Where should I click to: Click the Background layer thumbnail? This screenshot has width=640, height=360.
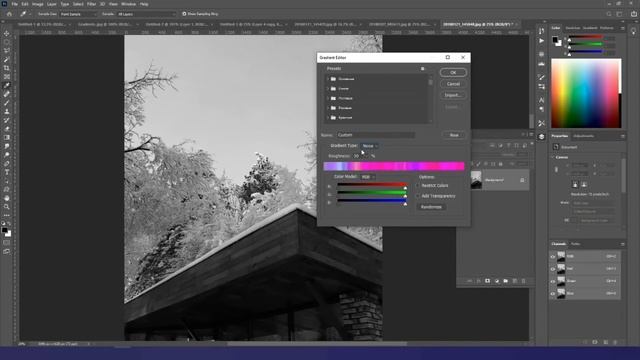[476, 180]
